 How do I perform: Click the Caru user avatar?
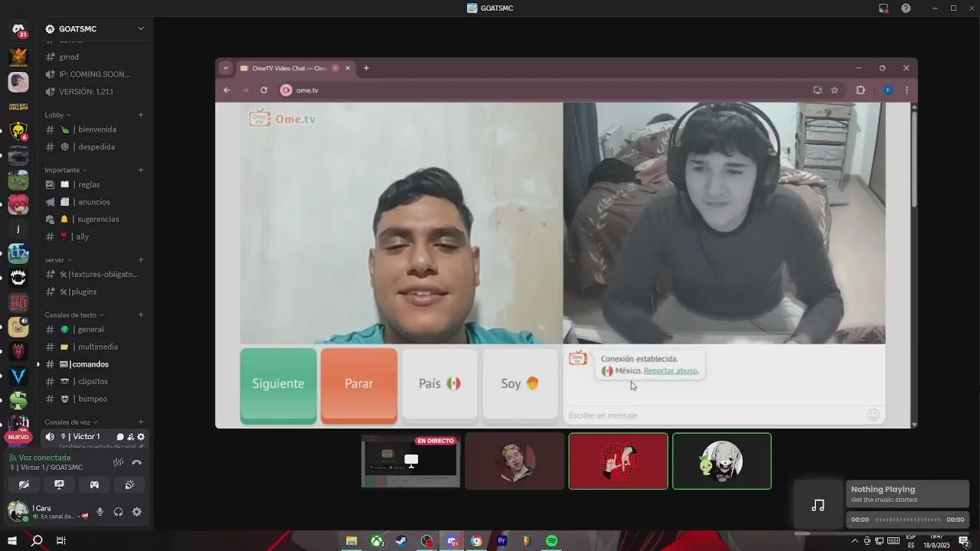[x=18, y=511]
